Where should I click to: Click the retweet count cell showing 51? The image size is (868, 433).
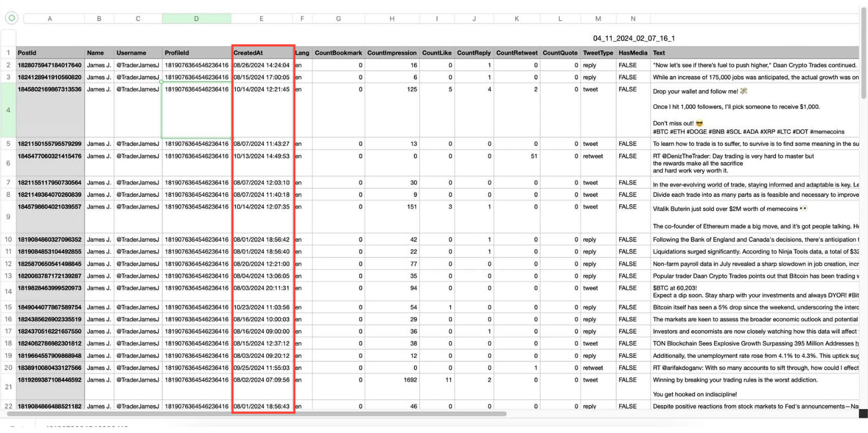click(516, 157)
